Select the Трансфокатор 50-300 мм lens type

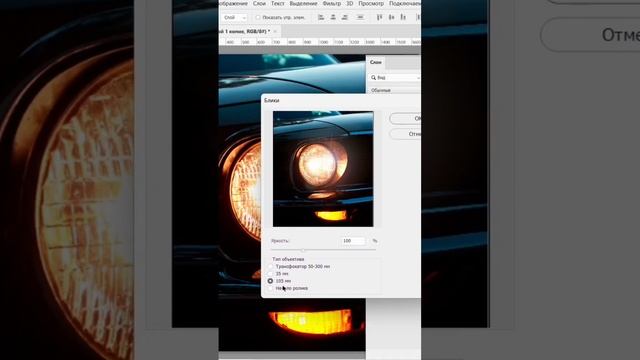tap(270, 267)
